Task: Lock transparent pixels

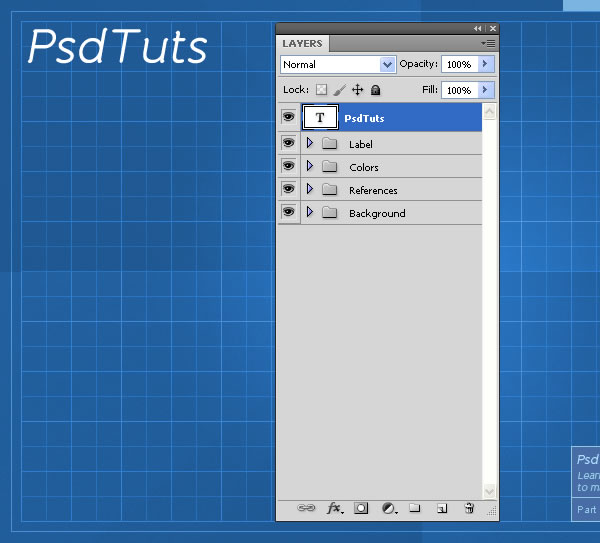Action: pos(321,90)
